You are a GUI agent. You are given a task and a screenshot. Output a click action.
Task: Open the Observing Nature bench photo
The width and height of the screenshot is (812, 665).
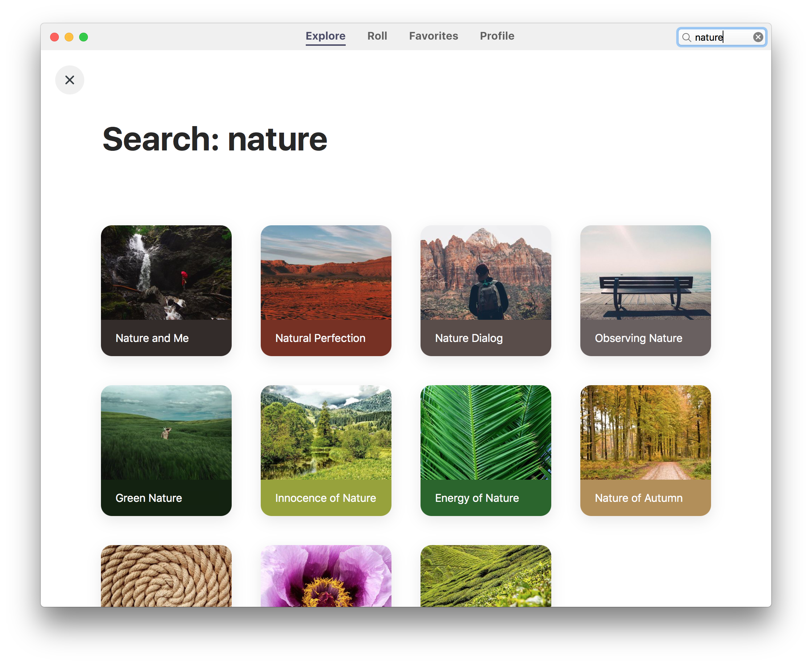click(645, 272)
